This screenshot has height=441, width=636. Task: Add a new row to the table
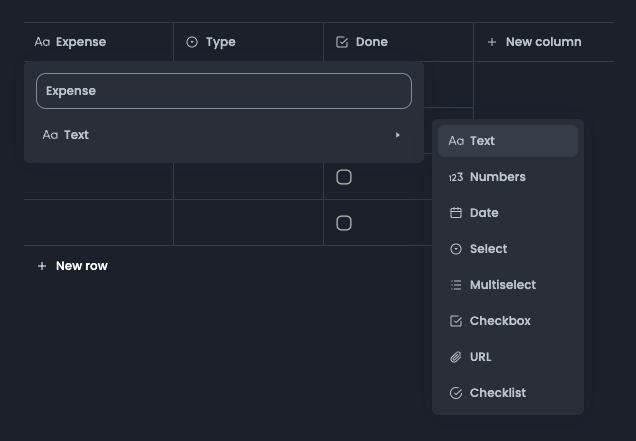click(81, 266)
